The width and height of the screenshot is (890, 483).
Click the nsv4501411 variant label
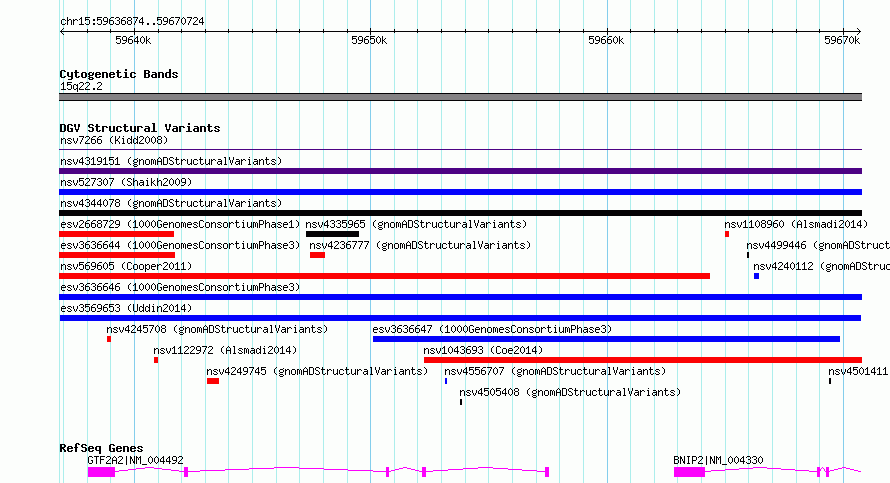click(x=858, y=371)
